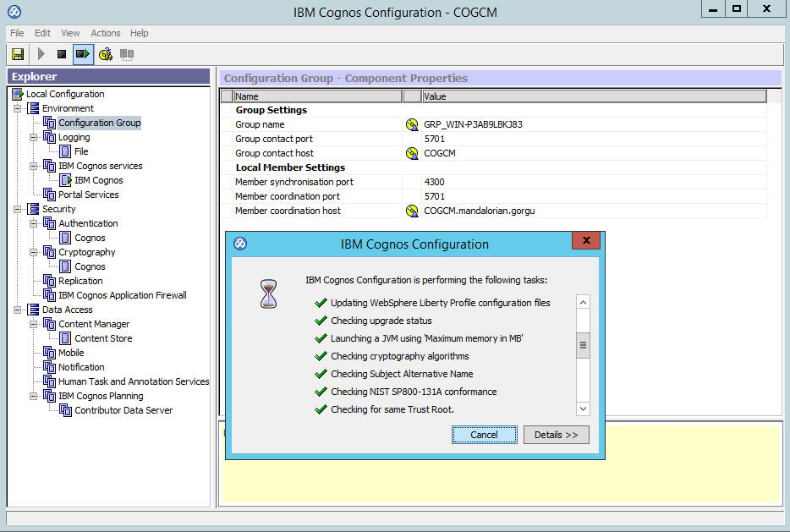Click the Environment node icon
The height and width of the screenshot is (532, 790).
click(x=34, y=108)
